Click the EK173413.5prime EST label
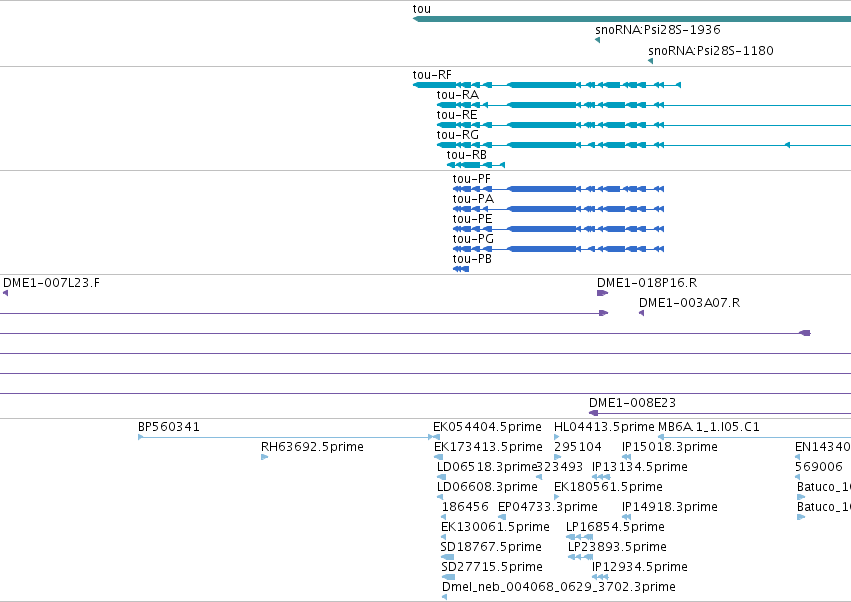The width and height of the screenshot is (851, 602). (488, 447)
